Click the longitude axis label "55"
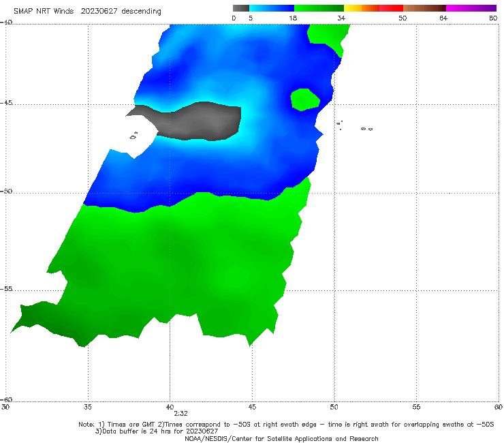 (416, 407)
